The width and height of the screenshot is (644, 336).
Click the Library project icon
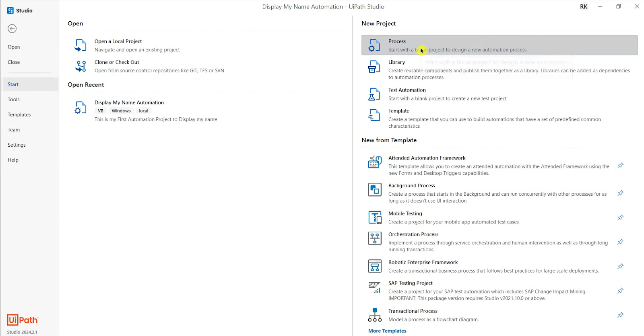click(x=374, y=66)
